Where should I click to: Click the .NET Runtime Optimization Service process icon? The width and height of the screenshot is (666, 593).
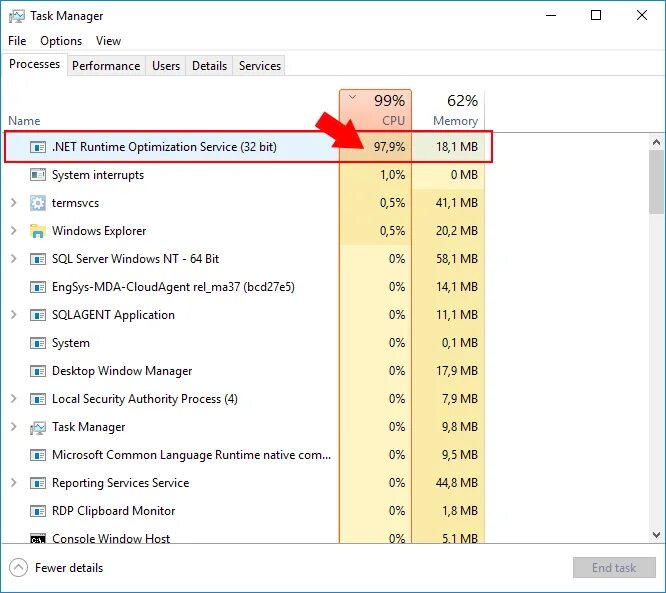tap(38, 147)
